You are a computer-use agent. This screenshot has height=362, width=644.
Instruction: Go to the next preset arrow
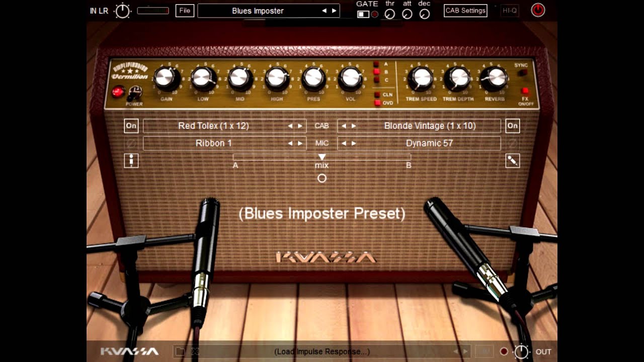334,11
